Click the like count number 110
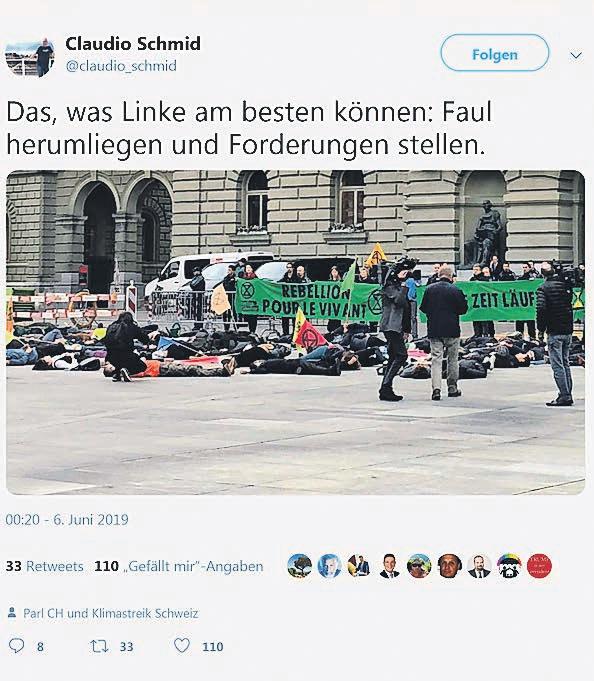This screenshot has width=594, height=681. pyautogui.click(x=213, y=647)
